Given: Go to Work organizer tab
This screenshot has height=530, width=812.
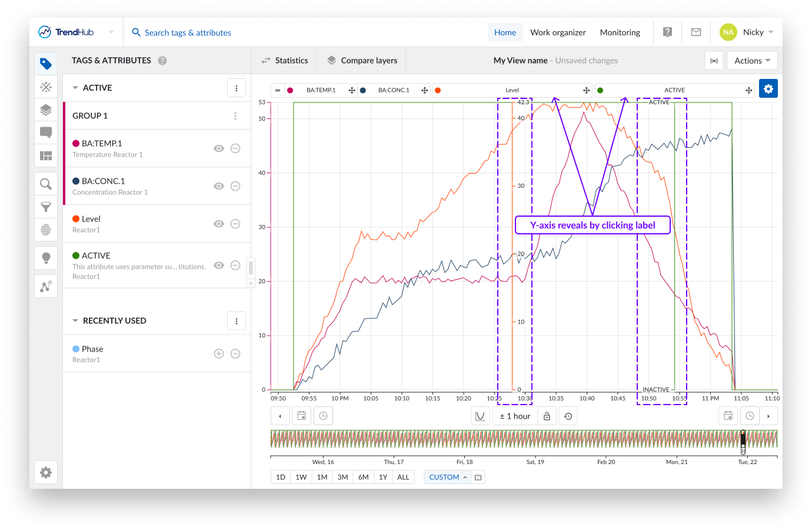Looking at the screenshot, I should point(558,32).
